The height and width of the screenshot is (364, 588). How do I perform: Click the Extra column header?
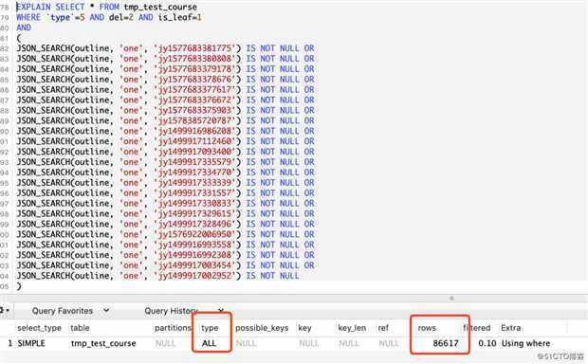tap(511, 328)
